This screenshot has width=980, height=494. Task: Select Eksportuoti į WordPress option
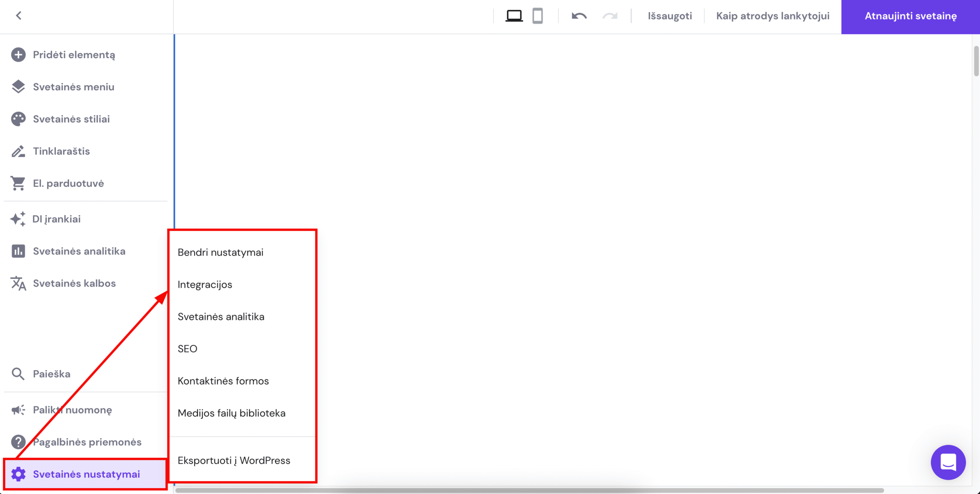pyautogui.click(x=234, y=460)
